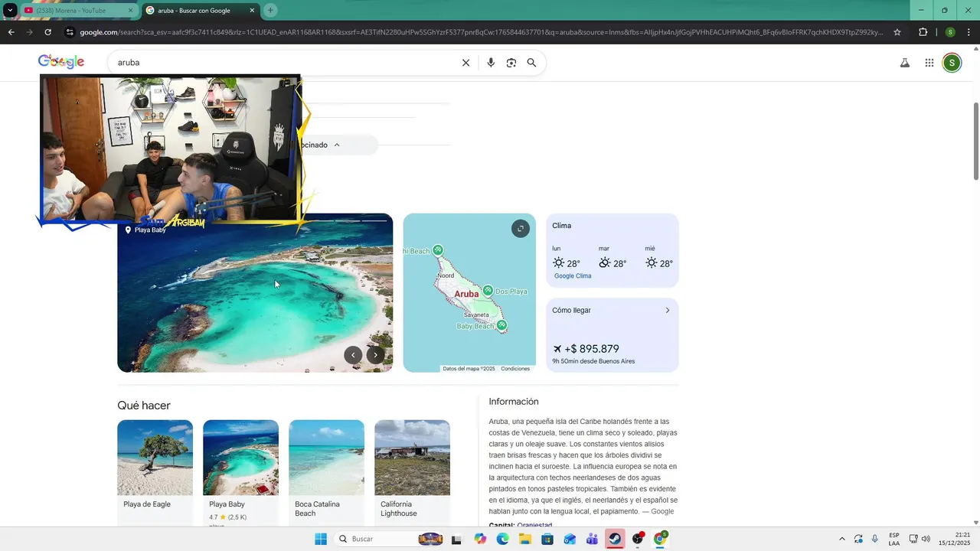Open Cómo llegar arrow
The image size is (980, 551).
tap(667, 311)
